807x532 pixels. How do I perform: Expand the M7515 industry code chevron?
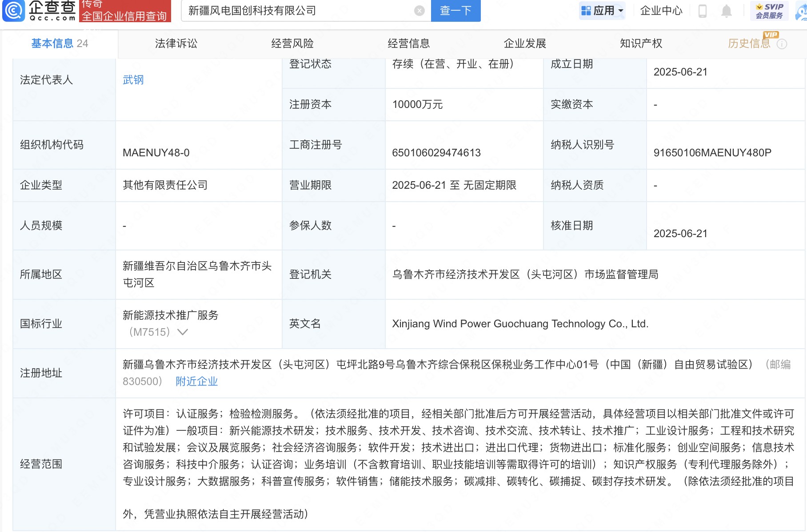(183, 332)
